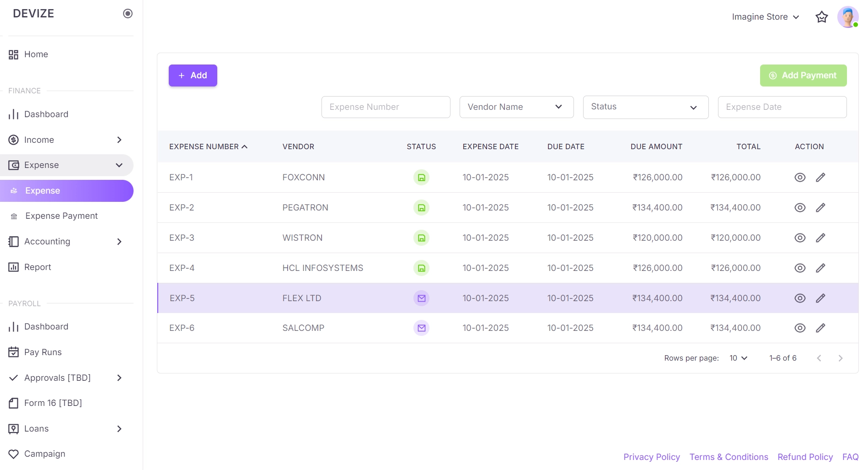Focus the Expense Number input field

coord(386,107)
